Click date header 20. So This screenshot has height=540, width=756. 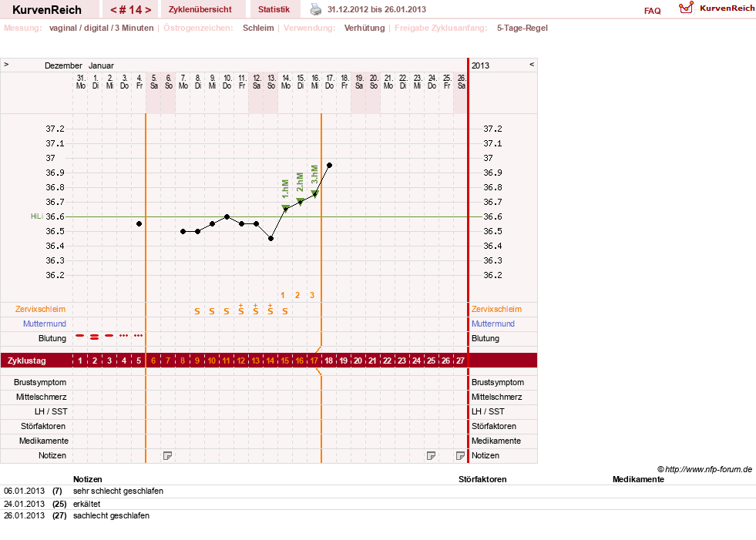coord(374,82)
